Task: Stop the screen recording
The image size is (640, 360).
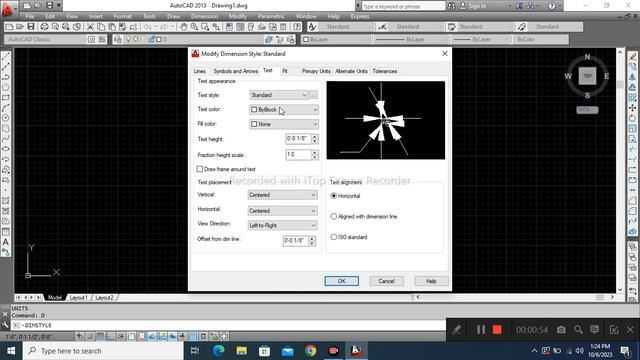Action: [497, 330]
